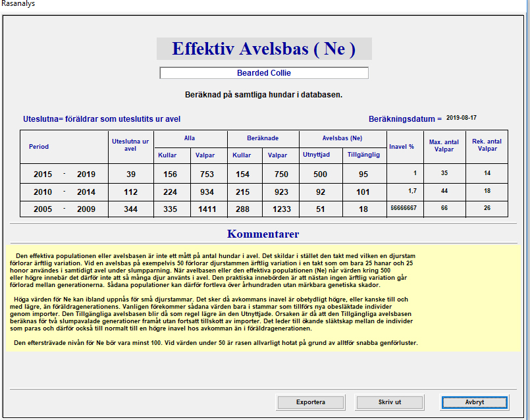Viewport: 530px width, 420px height.
Task: Click Max. antal Valpar value 44
Action: coord(444,191)
